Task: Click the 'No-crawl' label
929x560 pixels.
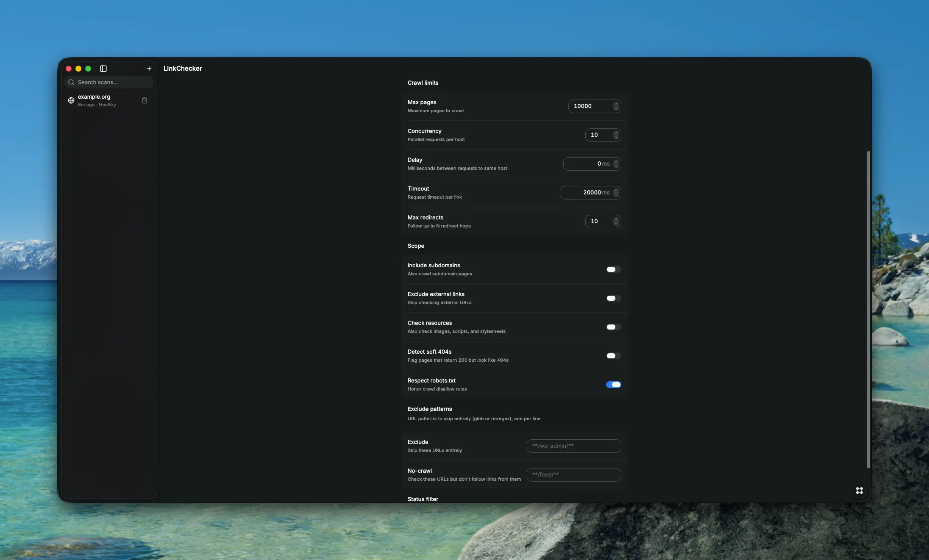Action: coord(420,471)
